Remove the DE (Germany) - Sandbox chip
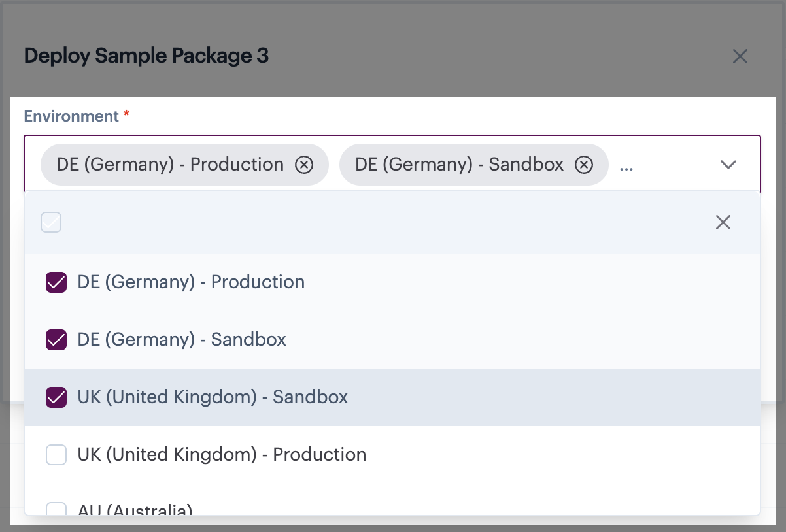 584,165
